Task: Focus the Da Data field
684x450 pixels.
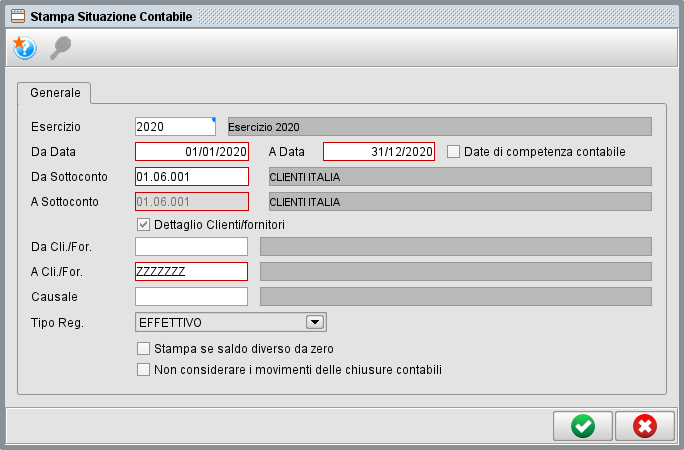Action: [x=191, y=152]
